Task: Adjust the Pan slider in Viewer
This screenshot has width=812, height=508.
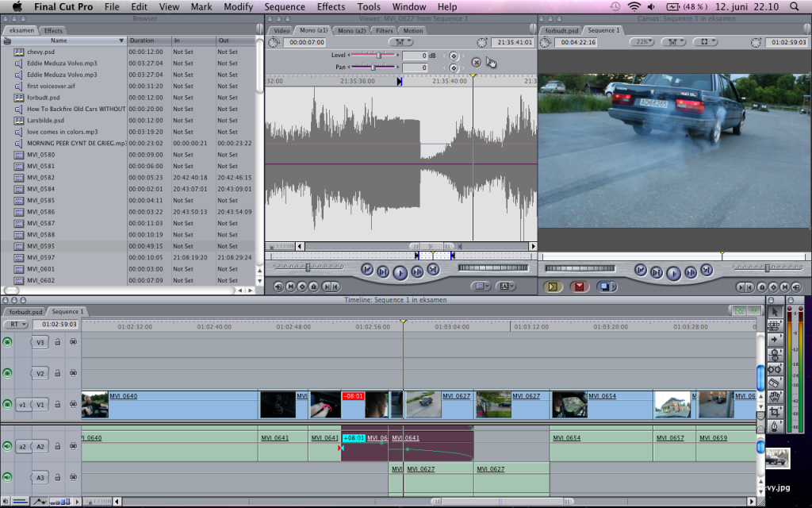Action: click(374, 67)
